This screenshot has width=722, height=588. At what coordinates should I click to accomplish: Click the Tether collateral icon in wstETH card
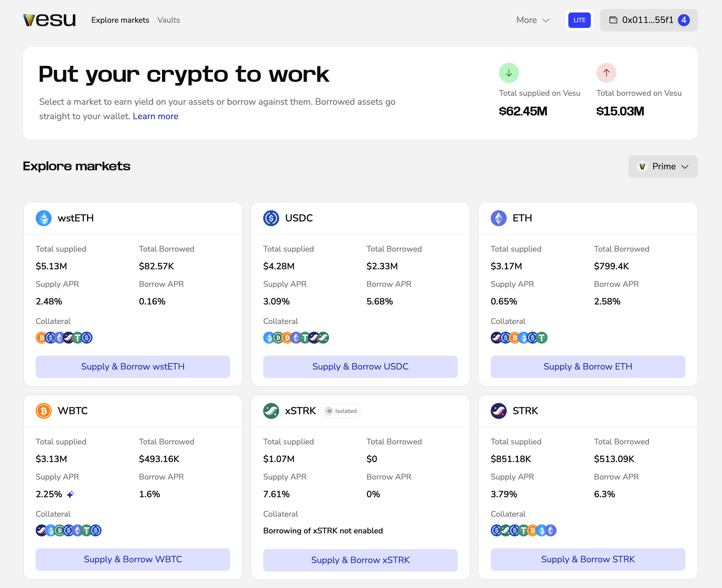tap(78, 338)
